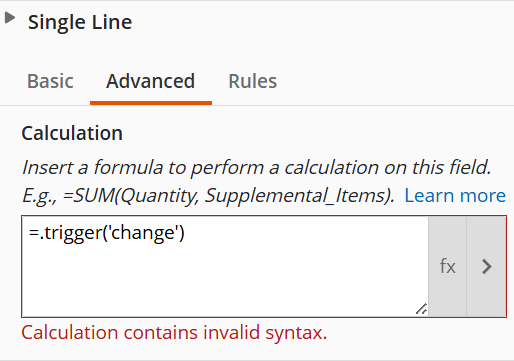Click the right chevron beside fx

point(487,266)
